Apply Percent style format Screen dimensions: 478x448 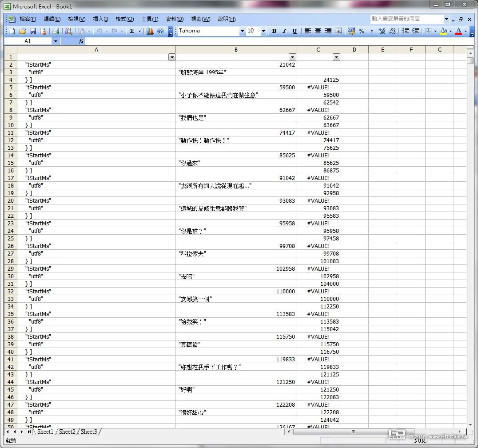[x=362, y=31]
